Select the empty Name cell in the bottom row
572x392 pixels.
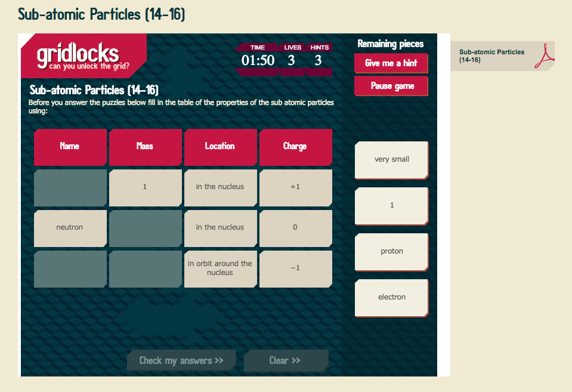click(x=70, y=268)
